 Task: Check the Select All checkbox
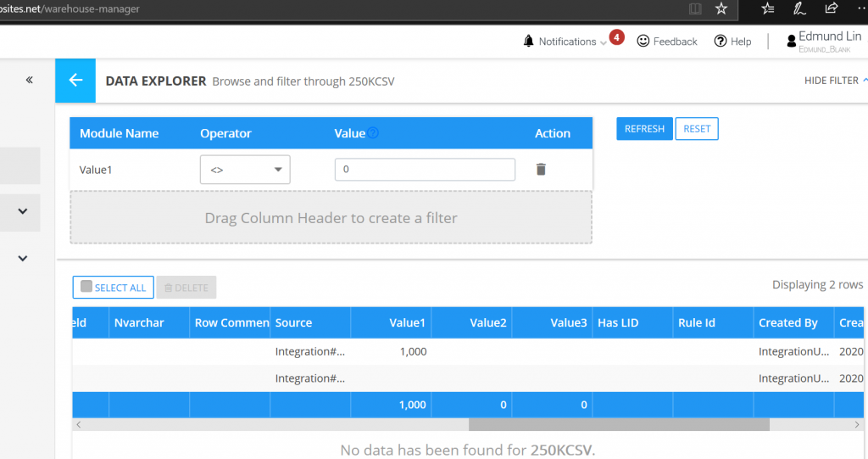(86, 287)
